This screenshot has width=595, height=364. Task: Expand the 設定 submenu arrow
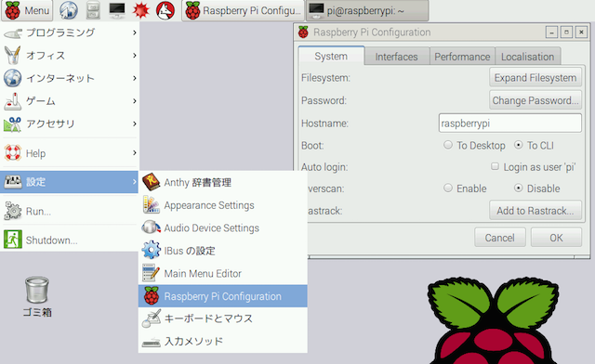134,182
